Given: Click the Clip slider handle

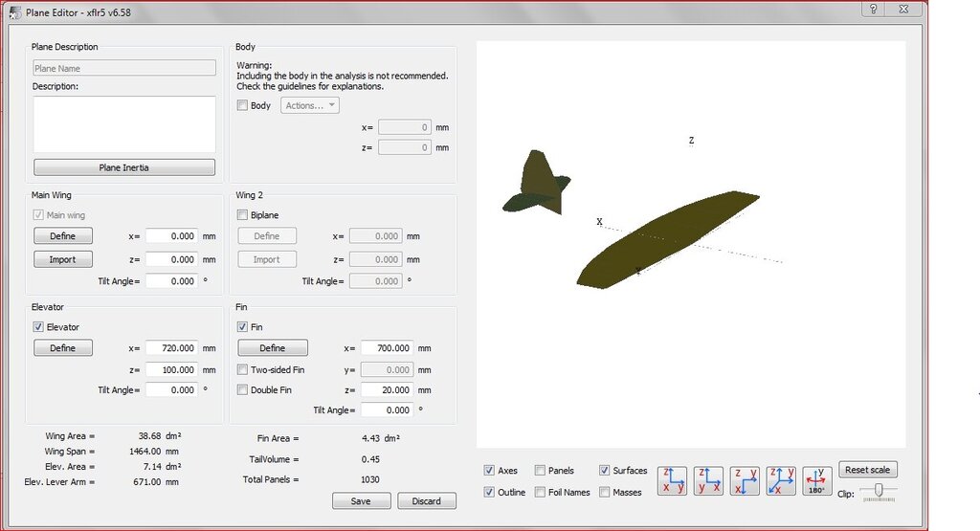Looking at the screenshot, I should (878, 492).
